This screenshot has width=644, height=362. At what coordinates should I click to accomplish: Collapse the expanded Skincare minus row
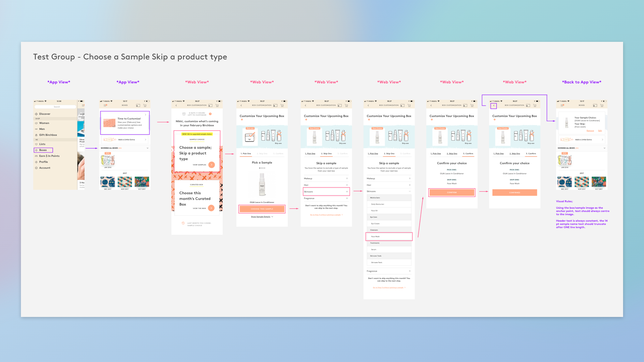click(x=409, y=191)
